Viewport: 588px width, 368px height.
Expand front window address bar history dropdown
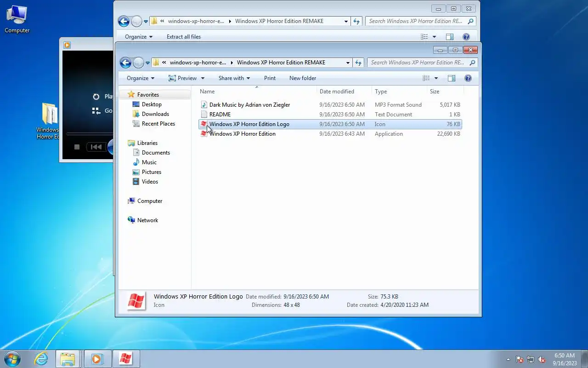348,63
